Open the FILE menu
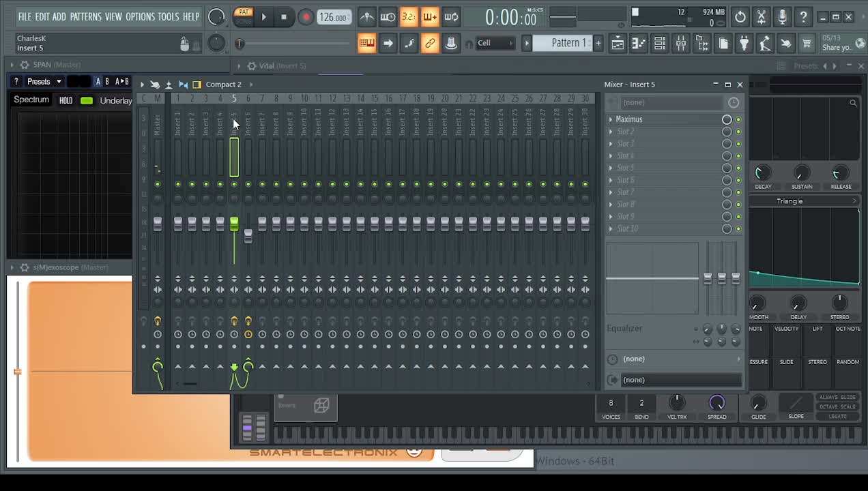This screenshot has width=868, height=491. click(25, 16)
